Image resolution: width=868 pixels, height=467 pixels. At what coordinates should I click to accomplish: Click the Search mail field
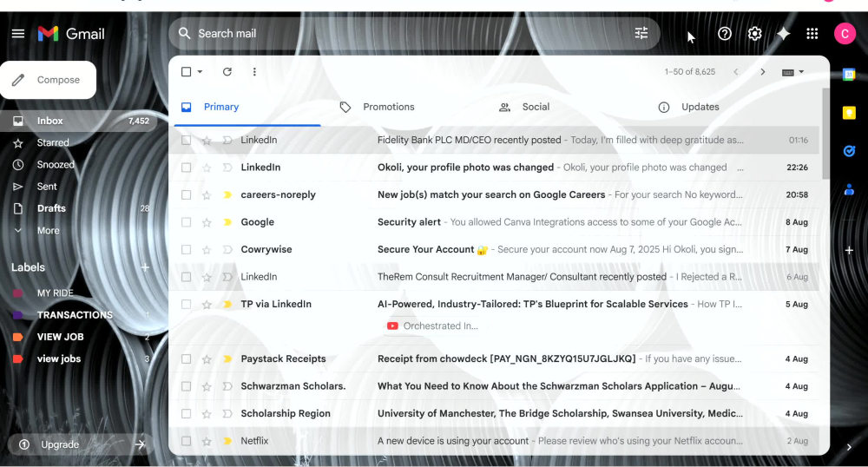(414, 33)
